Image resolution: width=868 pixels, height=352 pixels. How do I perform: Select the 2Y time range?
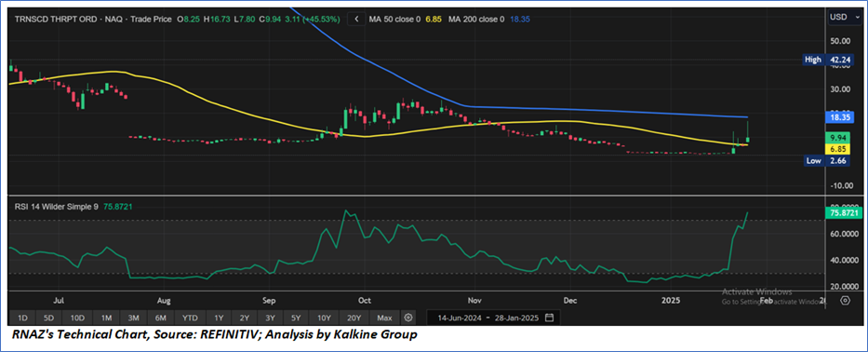[x=244, y=318]
